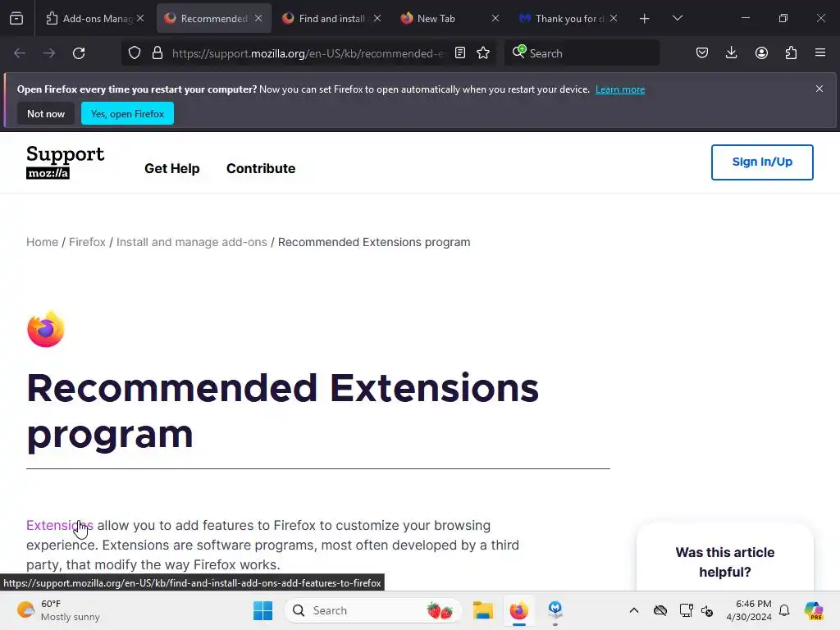840x630 pixels.
Task: Click the Firefox taskbar icon
Action: pyautogui.click(x=518, y=610)
